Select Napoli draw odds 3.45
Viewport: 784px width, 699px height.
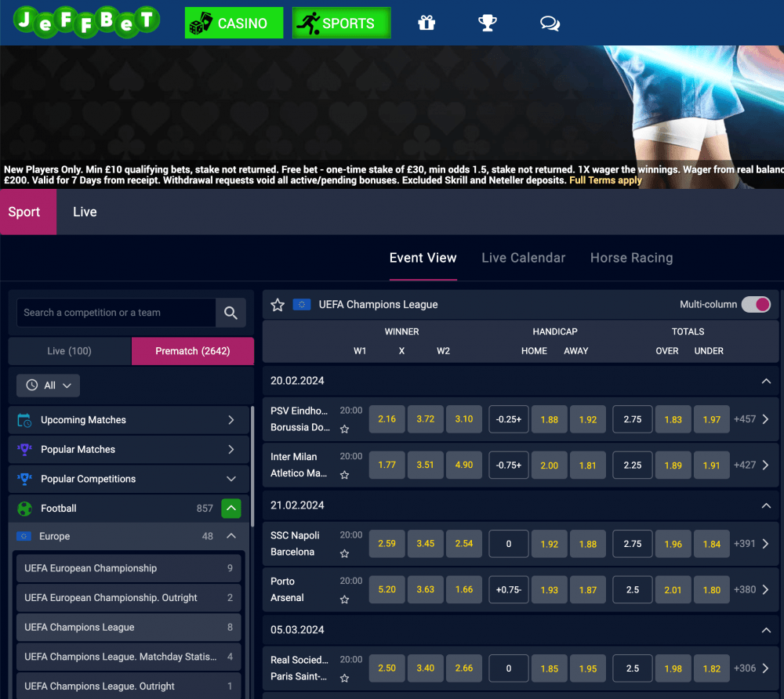click(x=426, y=544)
